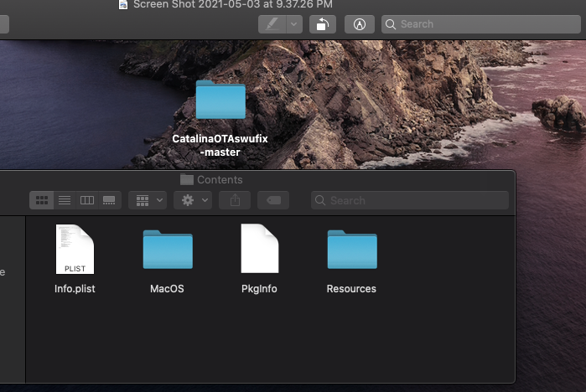Click the Preview markup highlight pen tool
This screenshot has height=392, width=586.
click(x=272, y=24)
